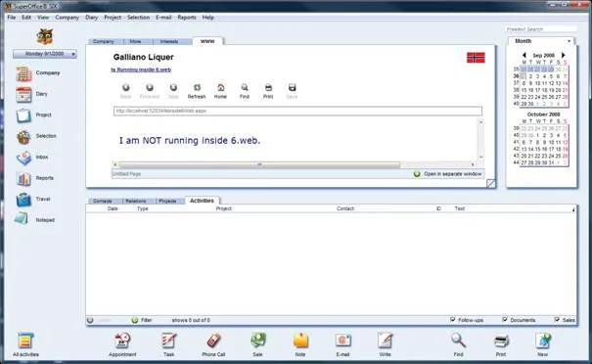
Task: Click the browser Home button
Action: 220,91
